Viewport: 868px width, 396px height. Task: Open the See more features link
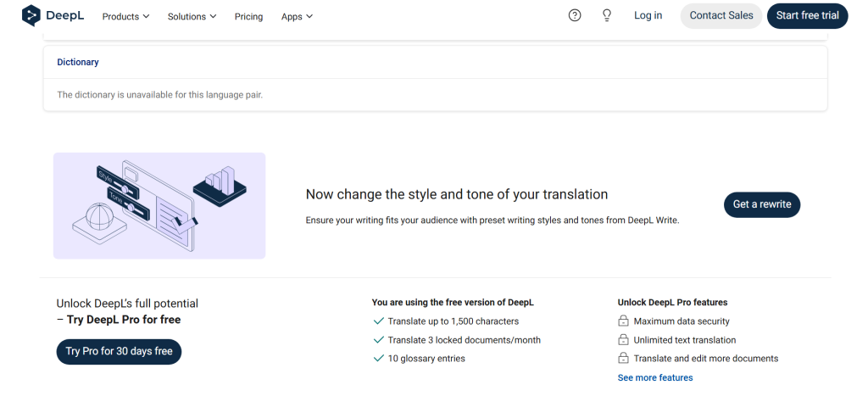coord(655,377)
